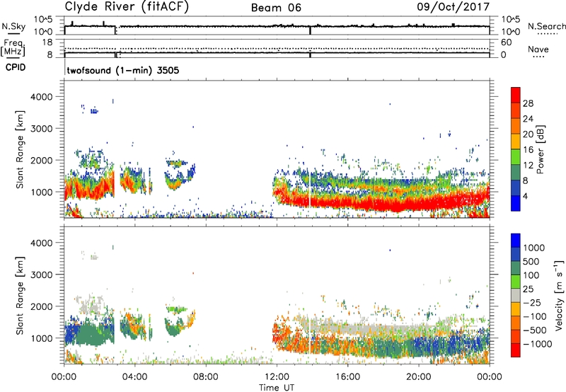Click the frequency trace panel
The image size is (566, 392).
pos(277,48)
